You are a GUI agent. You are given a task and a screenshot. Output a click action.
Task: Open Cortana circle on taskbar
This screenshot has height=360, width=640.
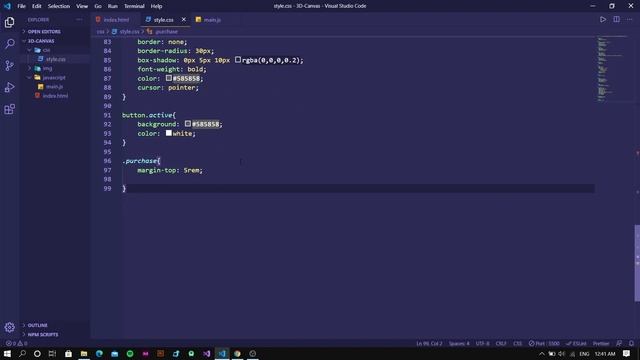click(37, 353)
